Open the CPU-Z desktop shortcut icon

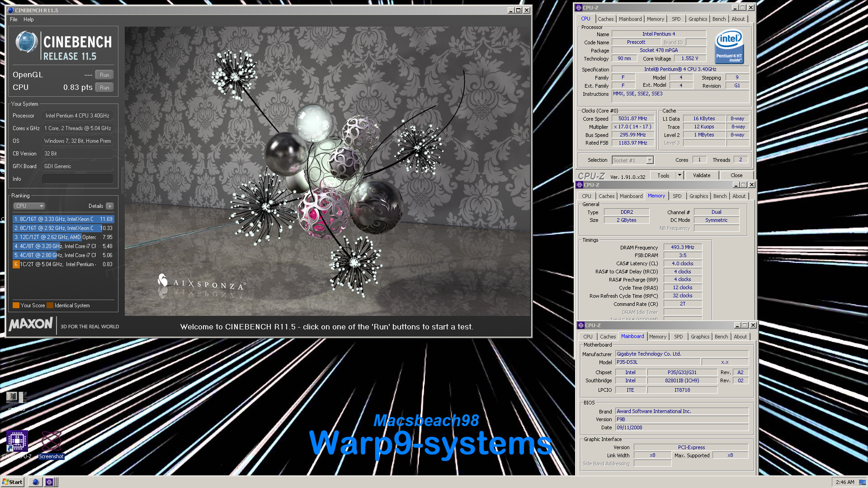coord(17,441)
